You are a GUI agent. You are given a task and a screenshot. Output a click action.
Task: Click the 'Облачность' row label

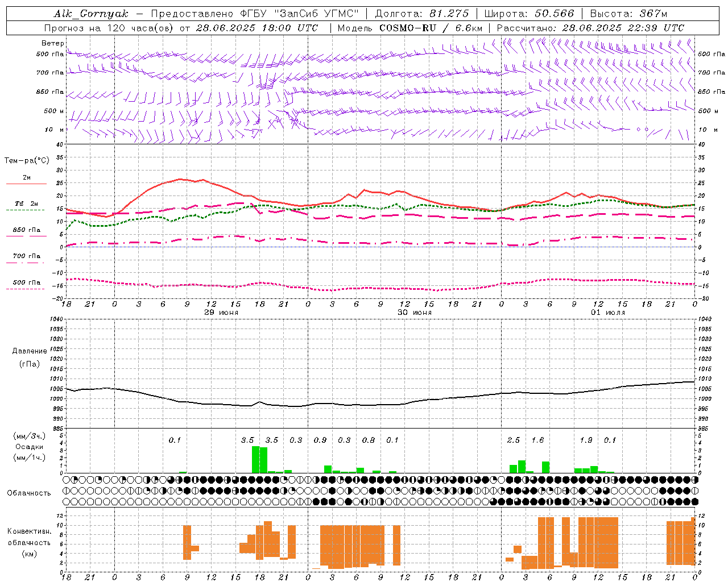click(29, 493)
